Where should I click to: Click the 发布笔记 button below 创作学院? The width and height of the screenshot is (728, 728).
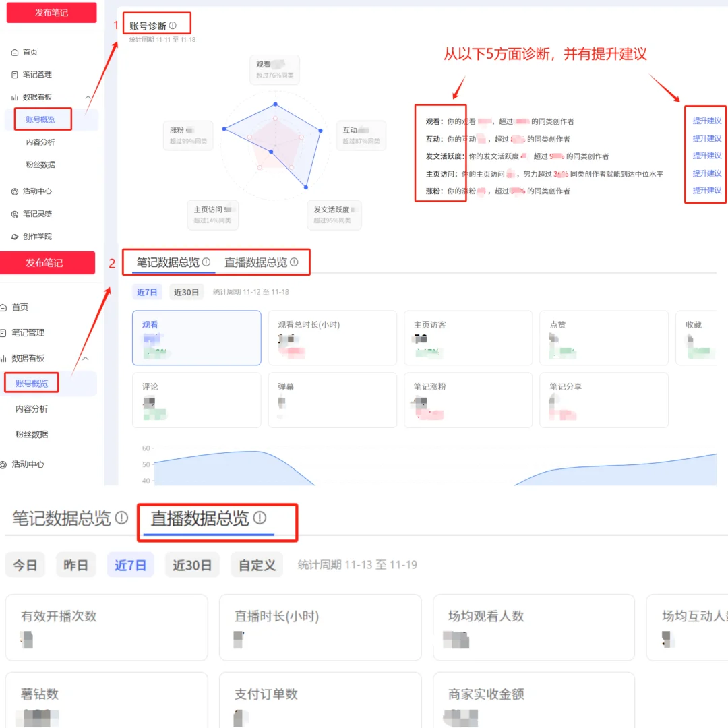tap(47, 263)
